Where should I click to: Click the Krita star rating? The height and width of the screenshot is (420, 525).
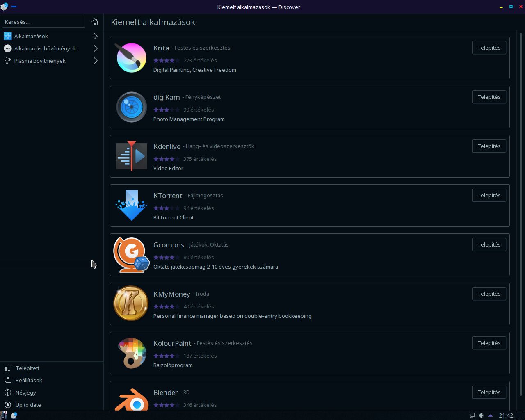point(167,60)
